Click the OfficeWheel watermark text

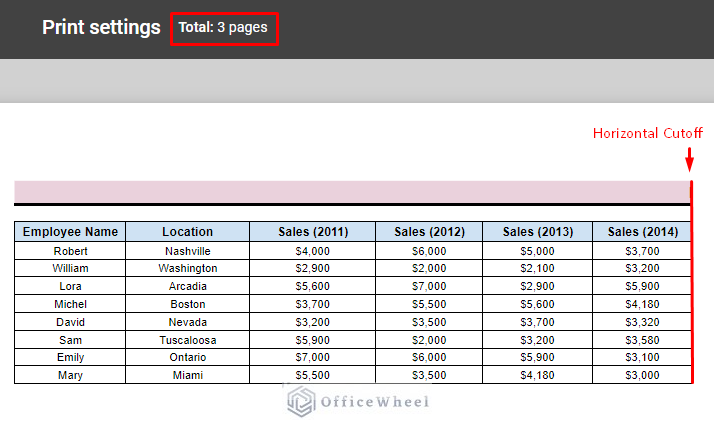(374, 402)
